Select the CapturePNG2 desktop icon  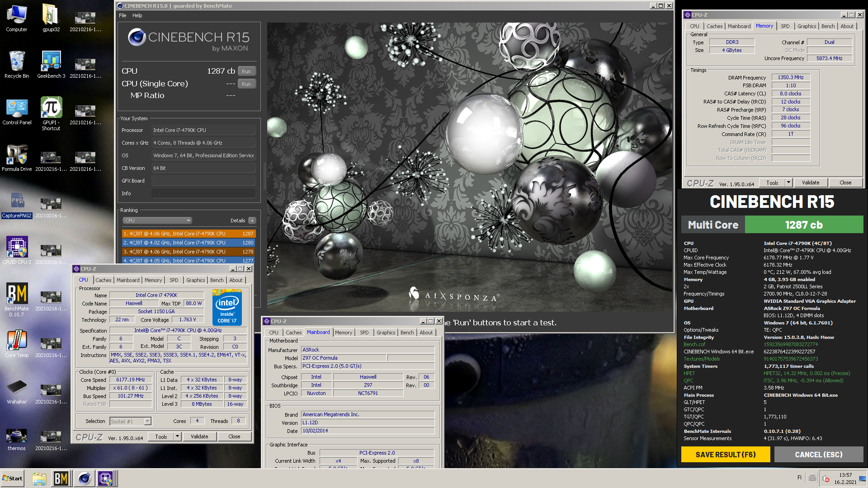pos(17,205)
